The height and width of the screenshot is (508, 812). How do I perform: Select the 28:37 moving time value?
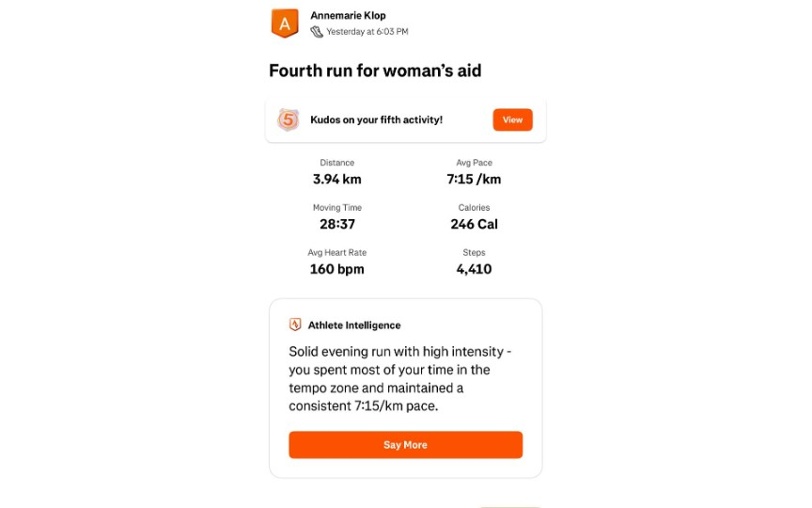pos(336,224)
